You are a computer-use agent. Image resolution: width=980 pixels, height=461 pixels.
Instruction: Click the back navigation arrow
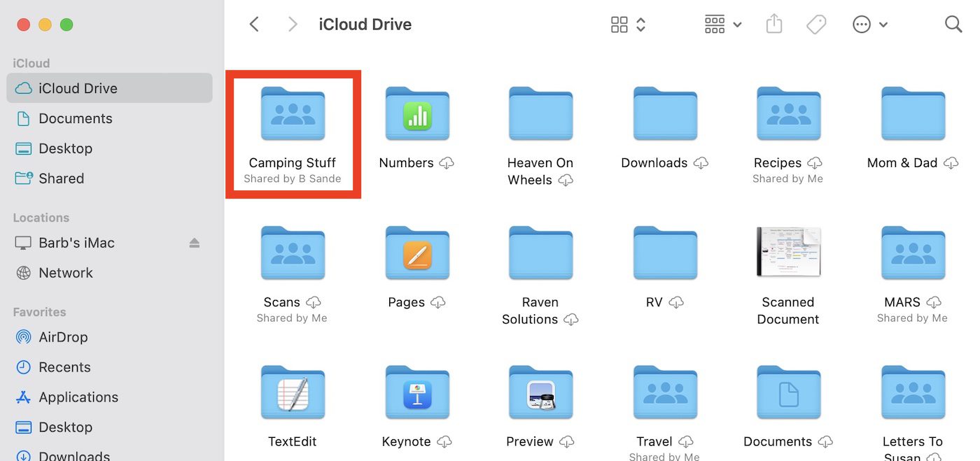coord(254,24)
